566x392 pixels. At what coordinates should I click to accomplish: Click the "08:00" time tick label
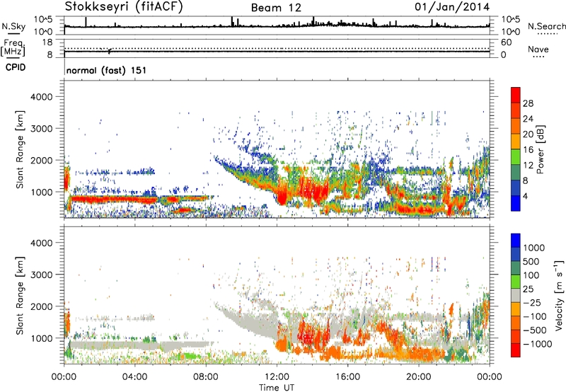(206, 377)
